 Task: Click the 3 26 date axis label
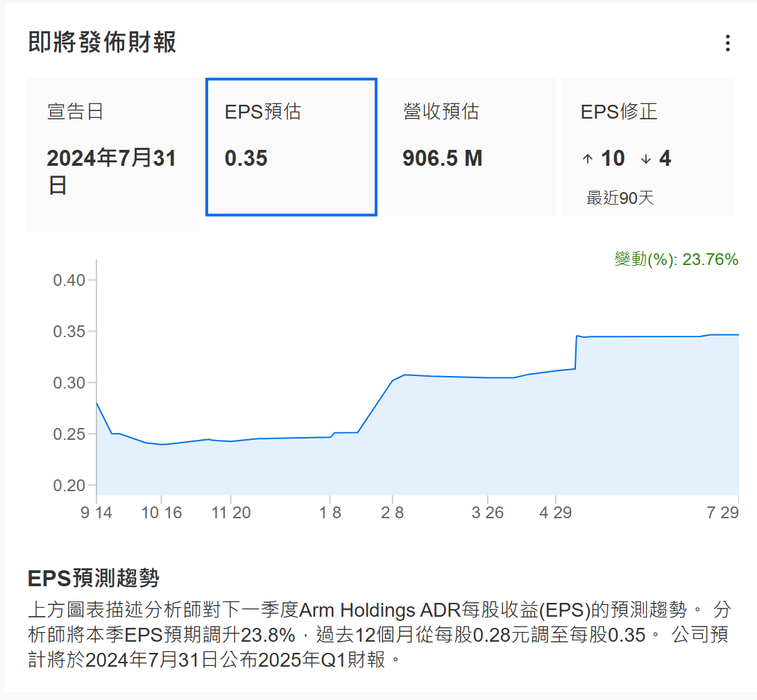(x=487, y=512)
